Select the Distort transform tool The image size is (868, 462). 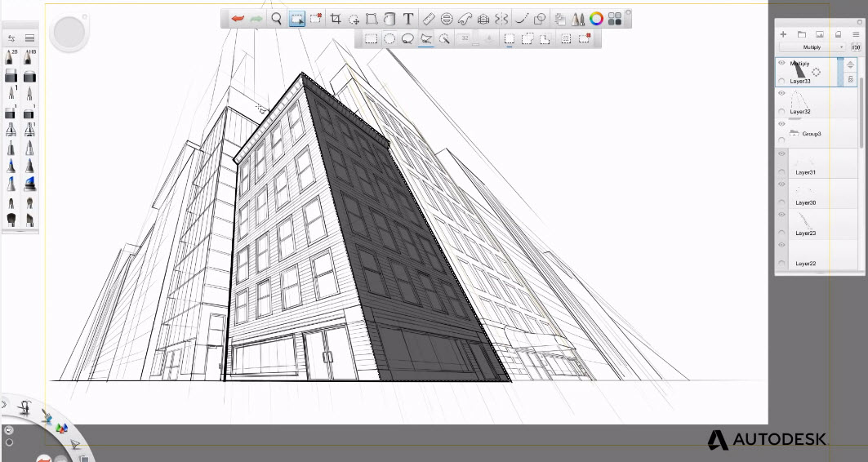372,19
